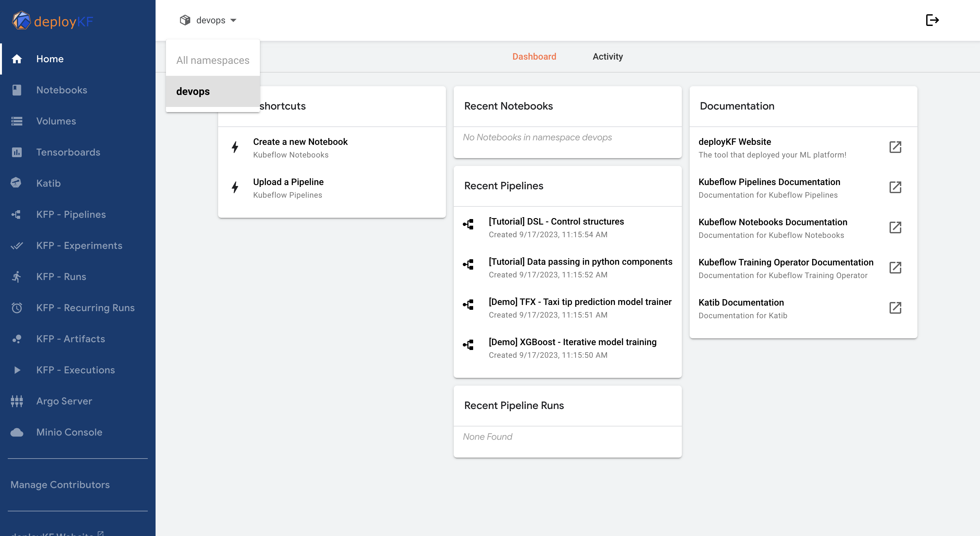Open Volumes from sidebar

point(77,121)
